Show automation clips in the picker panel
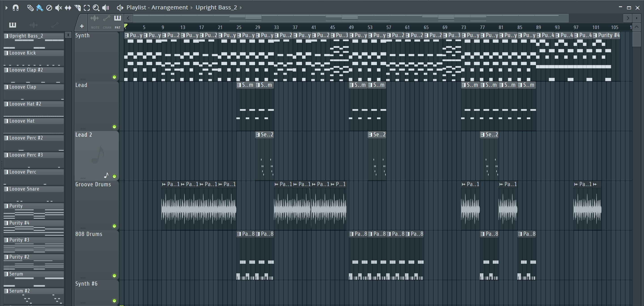The image size is (644, 306). click(x=55, y=25)
